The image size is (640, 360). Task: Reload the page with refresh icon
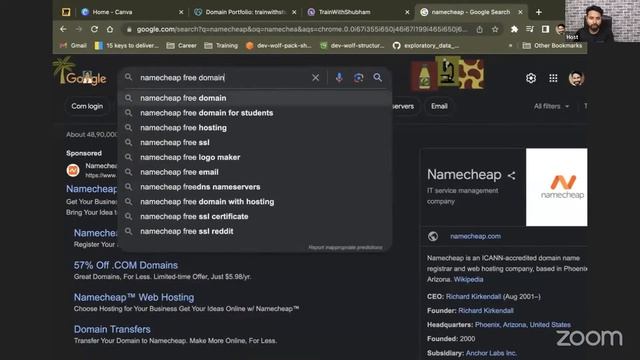coord(94,29)
